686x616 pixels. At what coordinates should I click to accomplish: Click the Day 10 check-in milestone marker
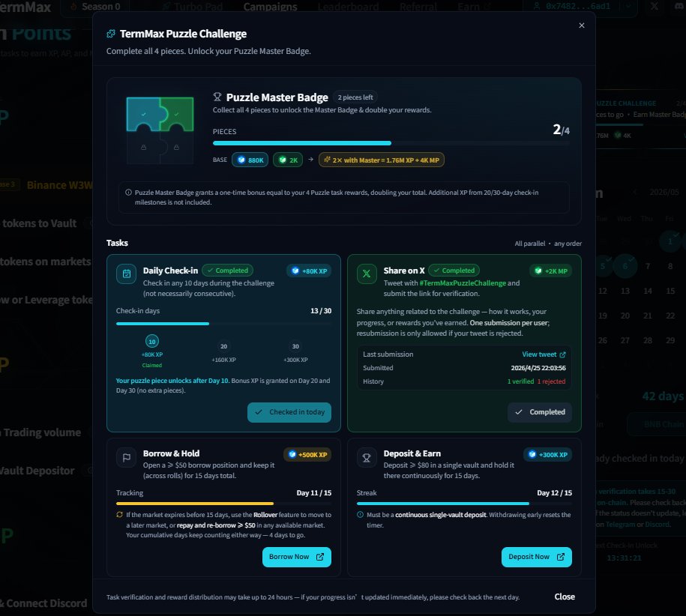[151, 342]
